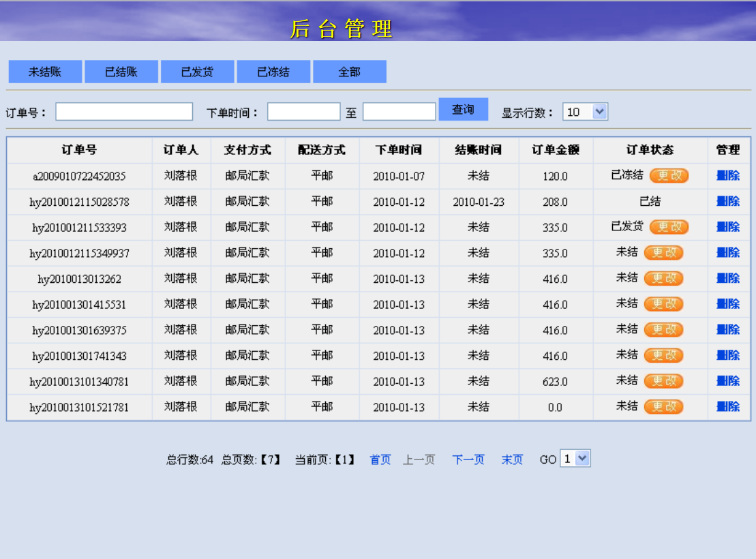Jump to 末页 last page link
This screenshot has width=756, height=559.
[512, 459]
